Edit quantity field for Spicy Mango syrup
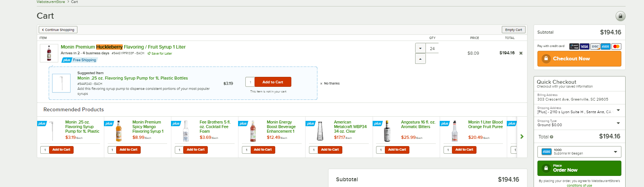644x187 pixels. (112, 150)
